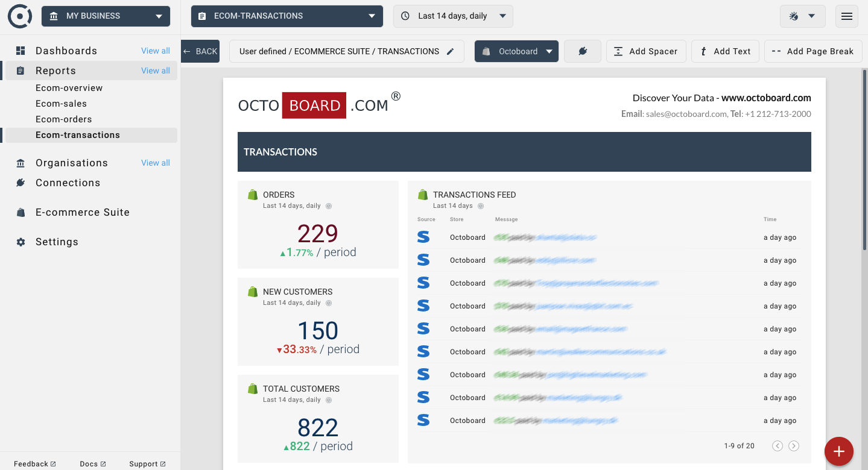868x470 pixels.
Task: Click the clock icon in period selector
Action: [405, 16]
